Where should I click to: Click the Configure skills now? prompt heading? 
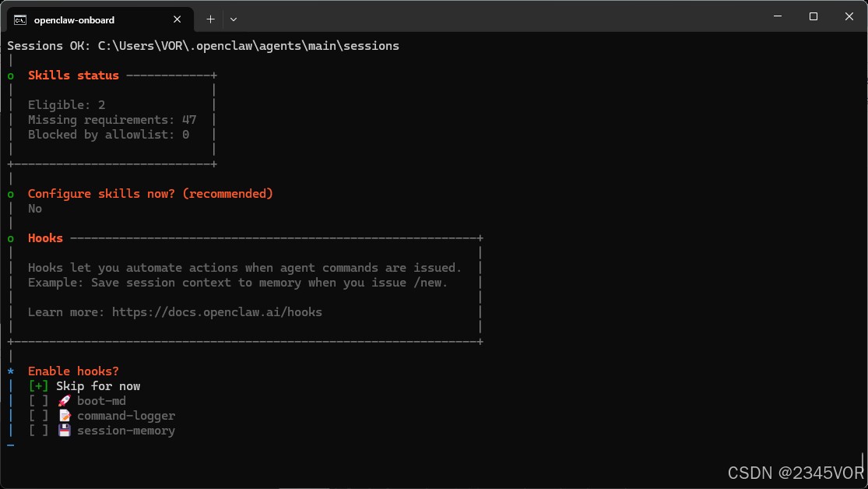click(150, 194)
